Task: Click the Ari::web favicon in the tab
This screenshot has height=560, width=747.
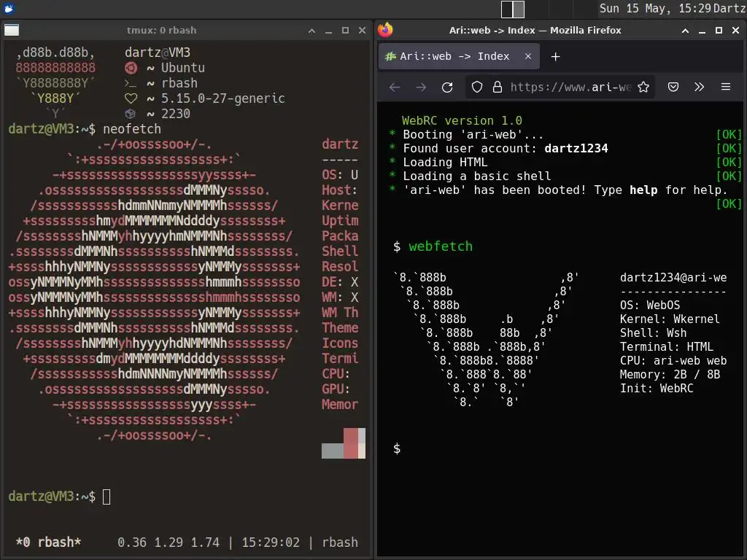Action: [390, 57]
